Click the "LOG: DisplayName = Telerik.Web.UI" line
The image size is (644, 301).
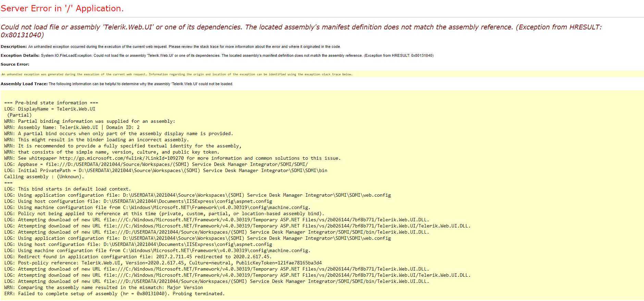(50, 109)
